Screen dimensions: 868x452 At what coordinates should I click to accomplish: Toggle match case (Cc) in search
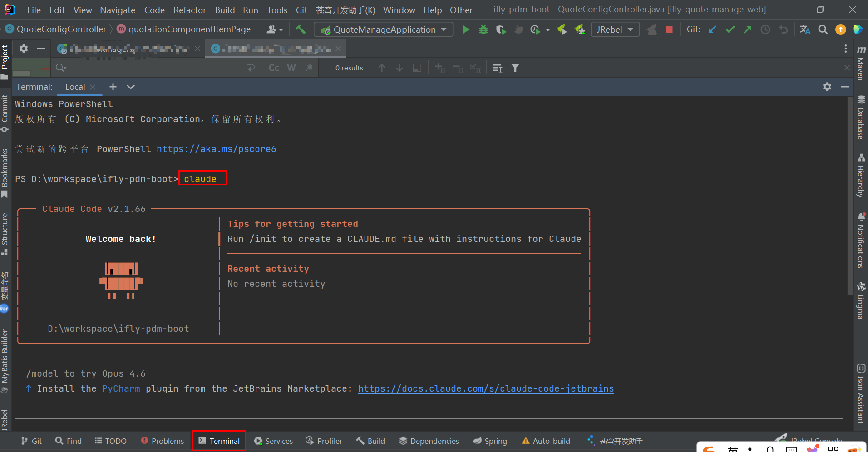click(x=274, y=68)
